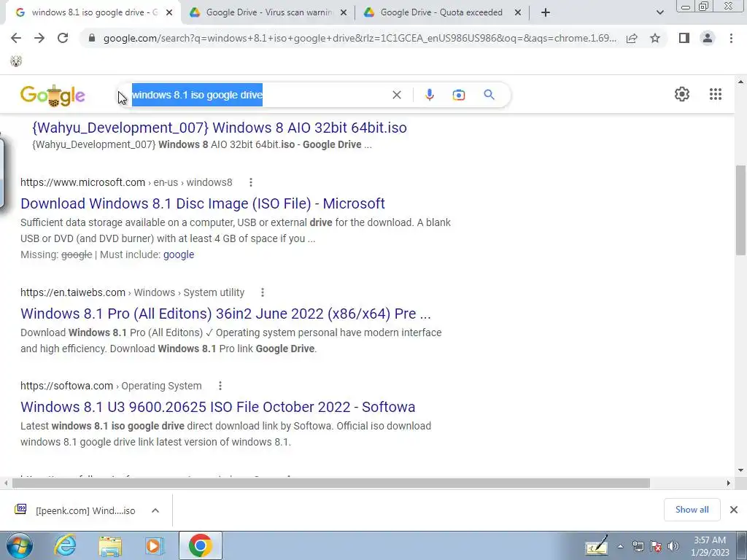747x560 pixels.
Task: Click the en.taiwebs.com breadcrumb text
Action: pos(133,292)
